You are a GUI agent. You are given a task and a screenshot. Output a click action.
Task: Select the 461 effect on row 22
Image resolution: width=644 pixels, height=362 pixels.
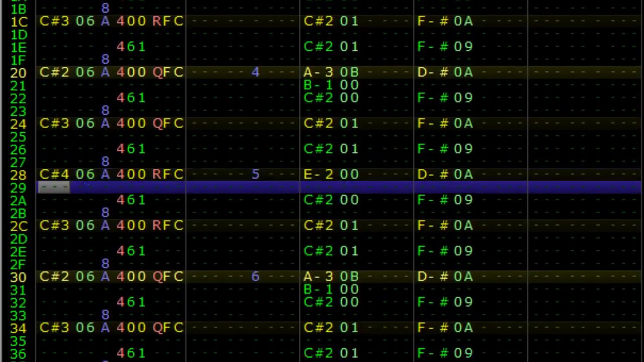tap(131, 98)
